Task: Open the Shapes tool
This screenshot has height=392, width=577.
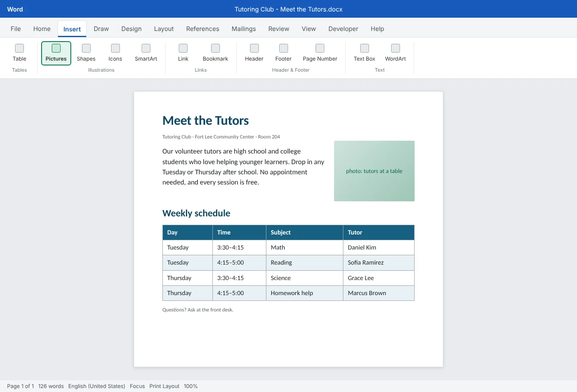Action: [x=86, y=53]
